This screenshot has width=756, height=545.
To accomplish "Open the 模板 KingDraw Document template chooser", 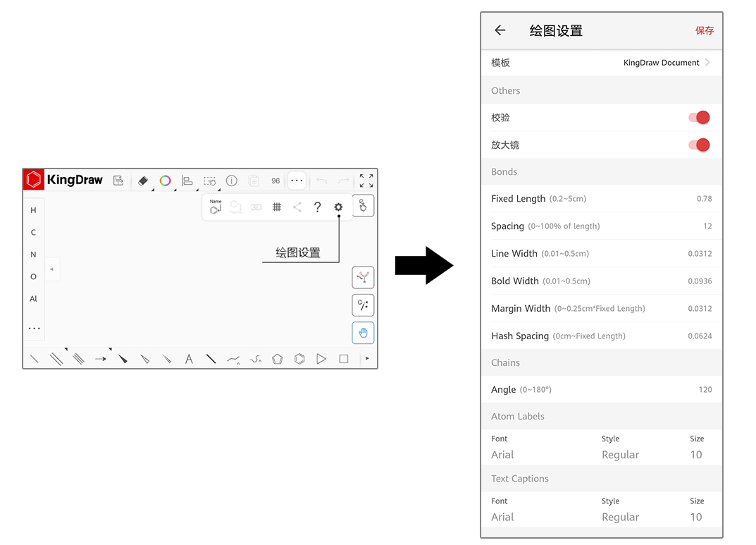I will point(602,63).
